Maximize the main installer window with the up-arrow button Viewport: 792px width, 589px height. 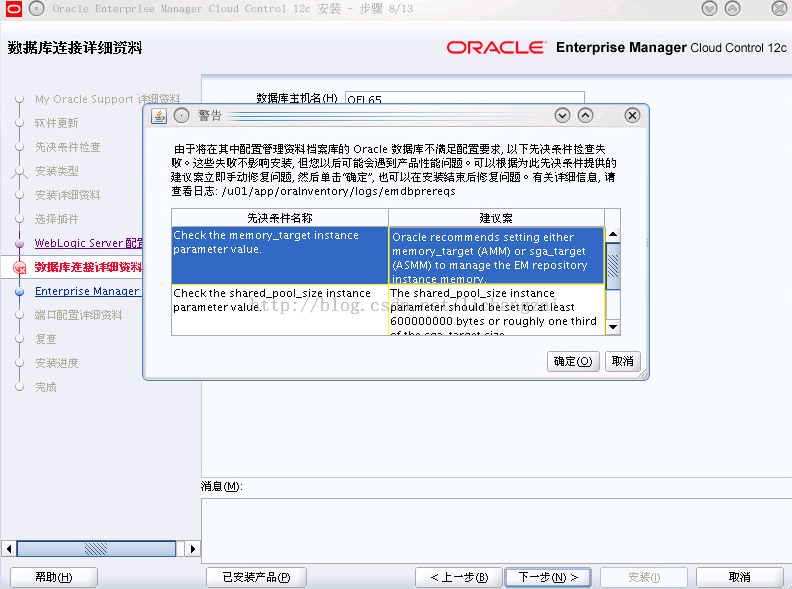coord(732,9)
